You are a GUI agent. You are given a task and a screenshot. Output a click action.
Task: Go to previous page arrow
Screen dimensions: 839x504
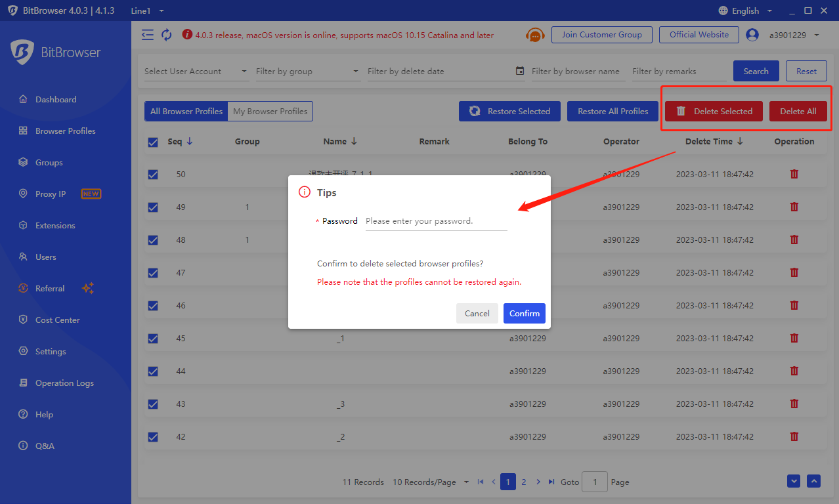(494, 482)
